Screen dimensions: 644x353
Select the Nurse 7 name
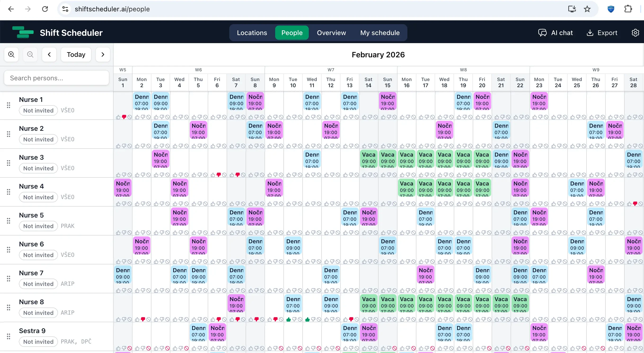(31, 273)
